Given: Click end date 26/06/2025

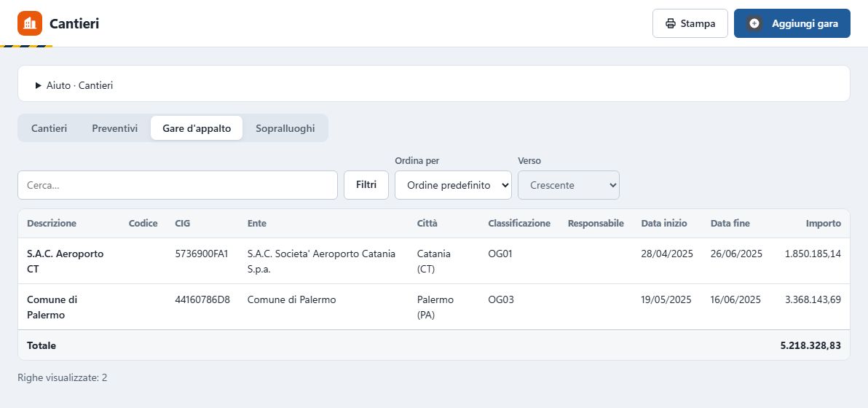Looking at the screenshot, I should pyautogui.click(x=736, y=254).
